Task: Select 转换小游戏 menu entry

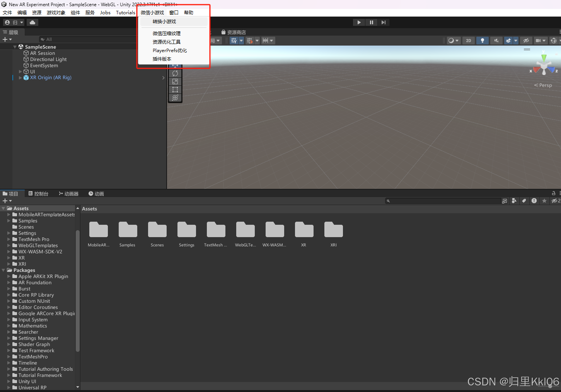Action: pyautogui.click(x=174, y=22)
